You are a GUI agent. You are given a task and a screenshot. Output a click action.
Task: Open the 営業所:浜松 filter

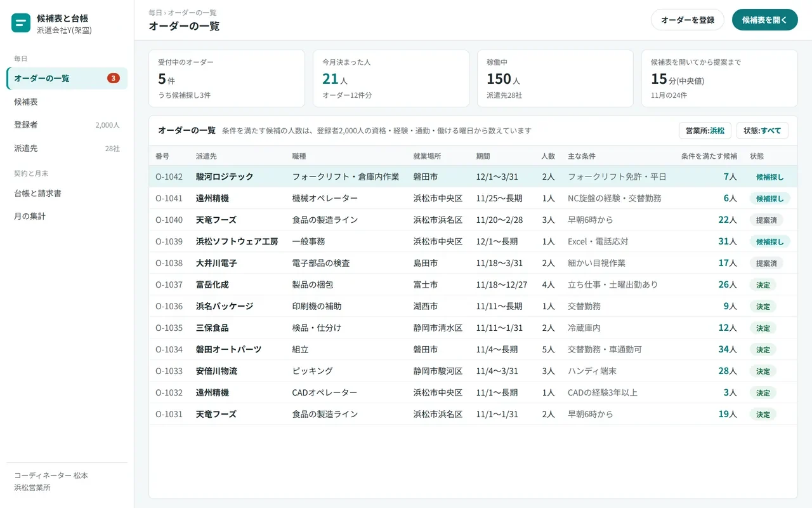(x=705, y=130)
